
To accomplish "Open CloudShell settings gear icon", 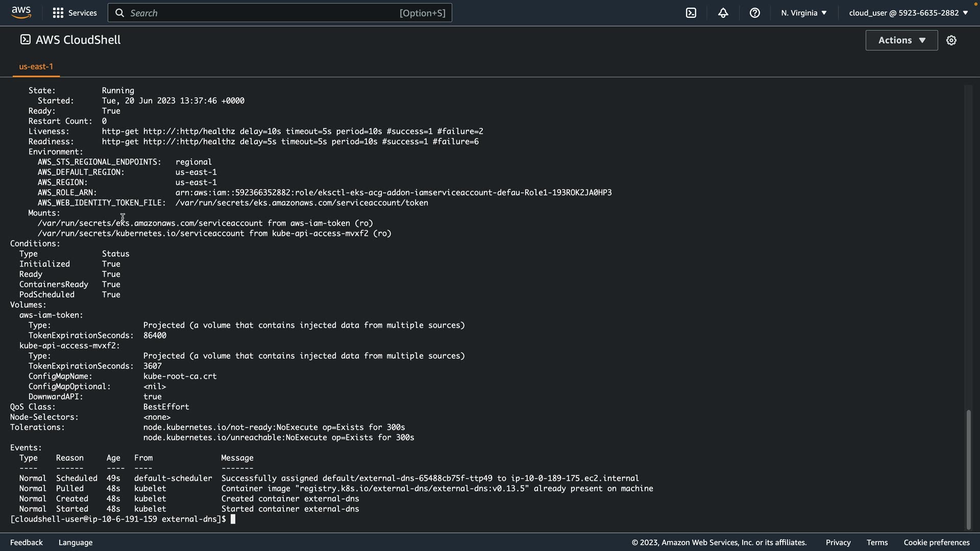I will (951, 40).
